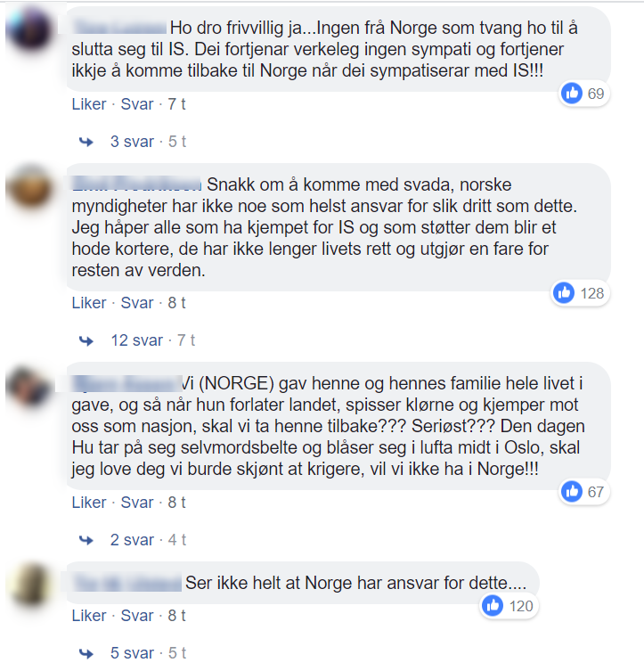The height and width of the screenshot is (671, 644).
Task: Open the second commenter's blurred avatar
Action: [30, 188]
